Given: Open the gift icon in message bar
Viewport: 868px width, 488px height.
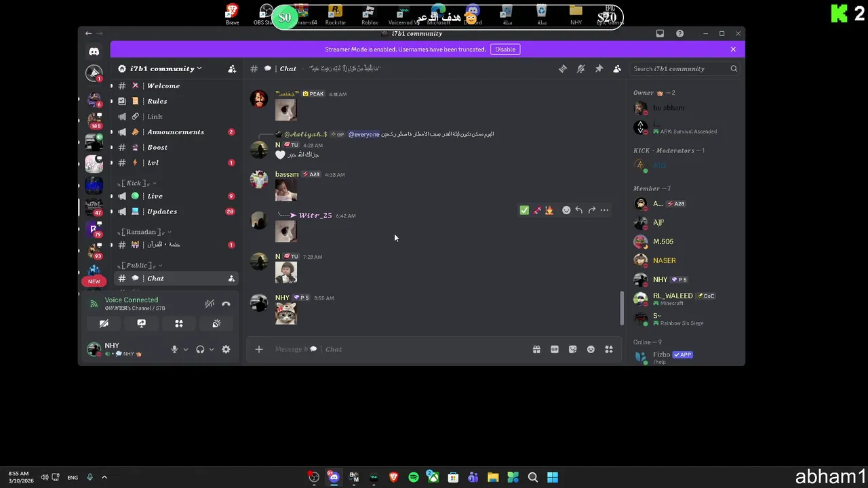Looking at the screenshot, I should click(536, 349).
